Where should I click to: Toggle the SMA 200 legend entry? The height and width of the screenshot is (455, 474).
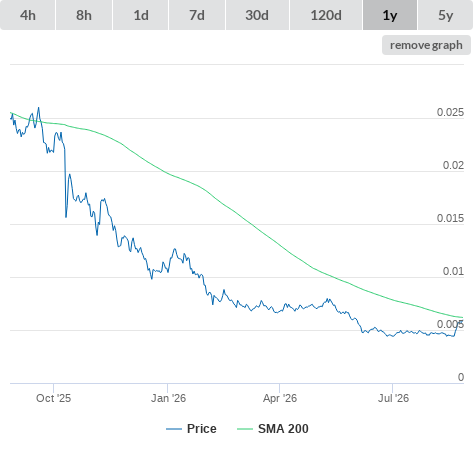(283, 429)
